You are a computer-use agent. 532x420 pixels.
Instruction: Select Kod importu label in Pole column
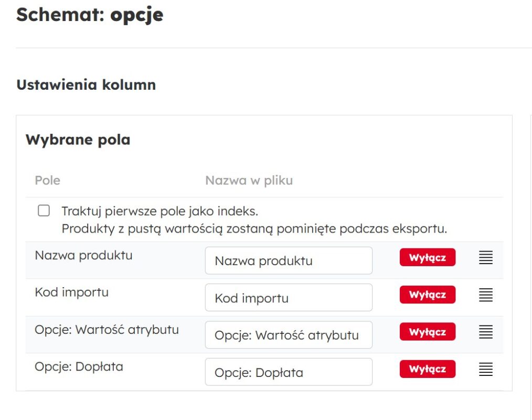coord(71,292)
